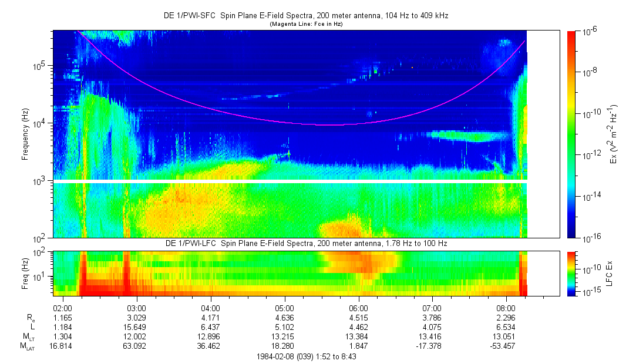The image size is (636, 364).
Task: Click the L value 6.534
Action: point(506,327)
